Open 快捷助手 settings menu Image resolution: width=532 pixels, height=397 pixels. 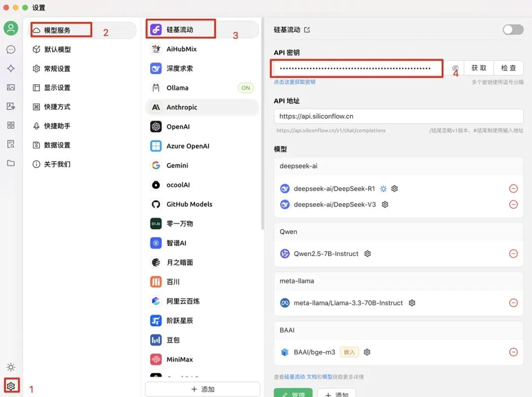[82, 126]
